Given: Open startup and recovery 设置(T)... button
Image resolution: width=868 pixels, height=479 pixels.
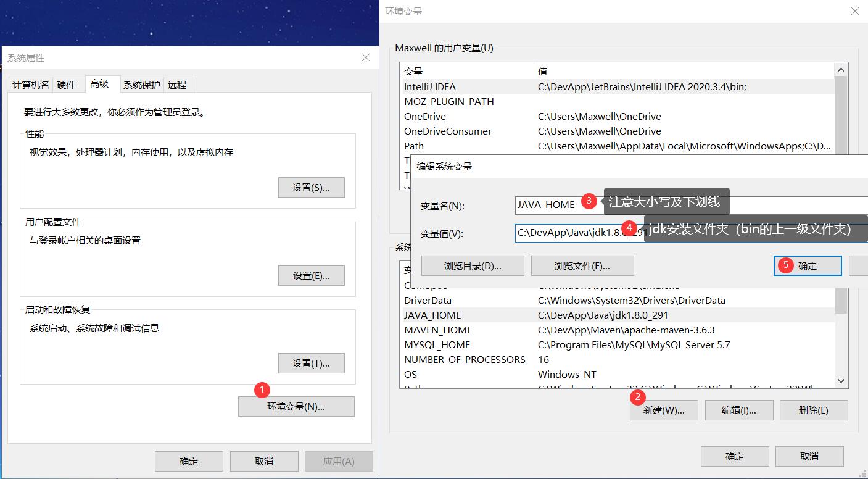Looking at the screenshot, I should point(311,364).
